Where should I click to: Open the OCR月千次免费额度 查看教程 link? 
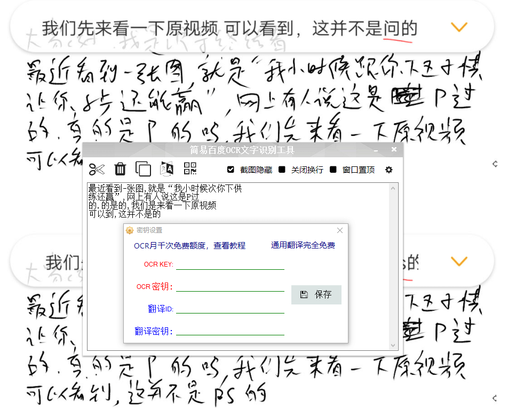point(189,245)
